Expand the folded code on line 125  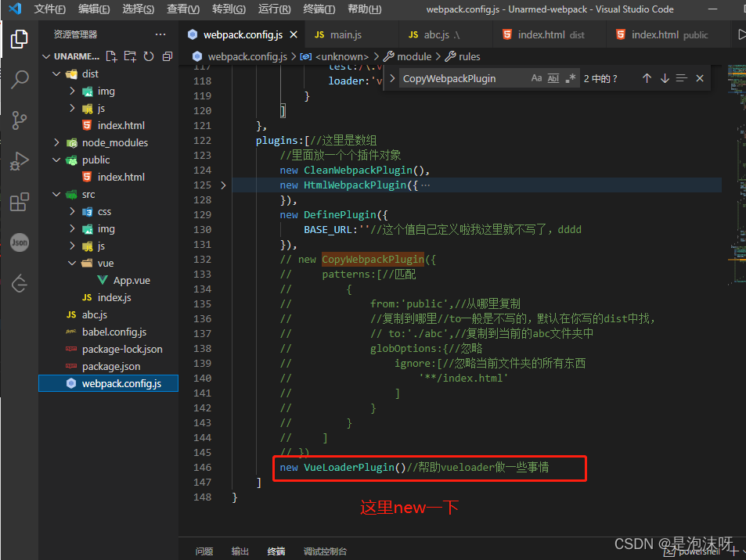tap(223, 184)
